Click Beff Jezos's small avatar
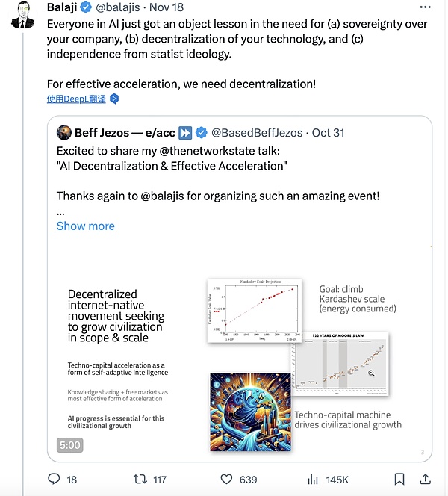The height and width of the screenshot is (496, 448). (x=64, y=133)
